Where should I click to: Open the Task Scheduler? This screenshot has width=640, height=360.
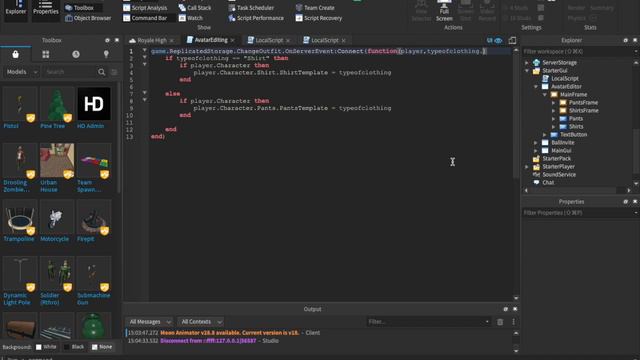point(251,8)
